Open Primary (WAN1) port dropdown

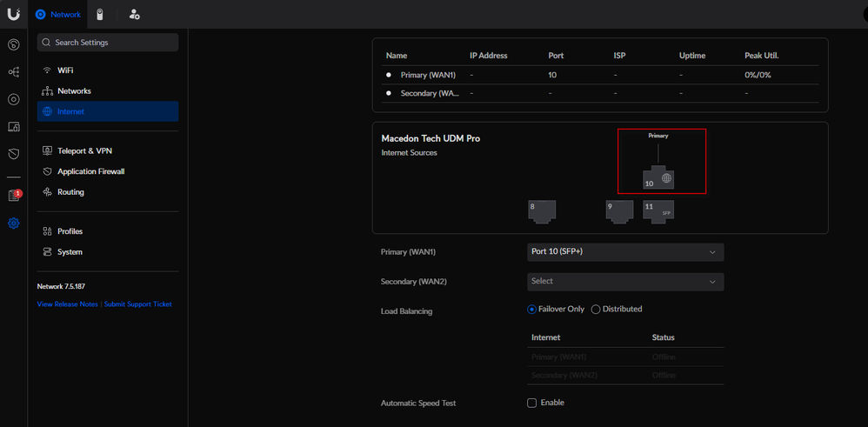(x=625, y=252)
